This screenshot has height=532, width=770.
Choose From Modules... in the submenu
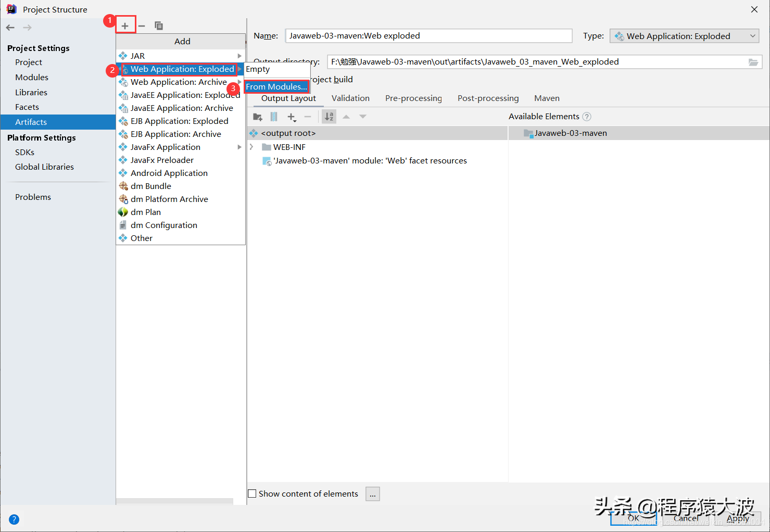pyautogui.click(x=277, y=86)
